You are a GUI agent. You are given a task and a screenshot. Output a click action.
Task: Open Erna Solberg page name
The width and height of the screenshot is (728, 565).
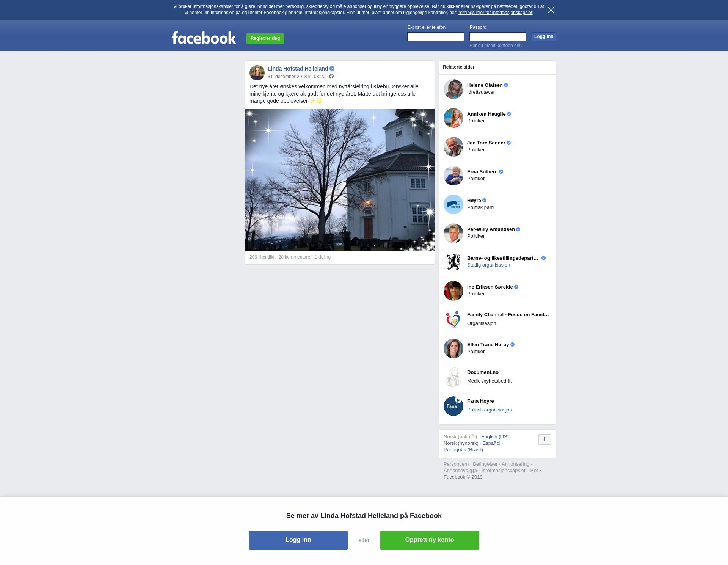tap(482, 172)
